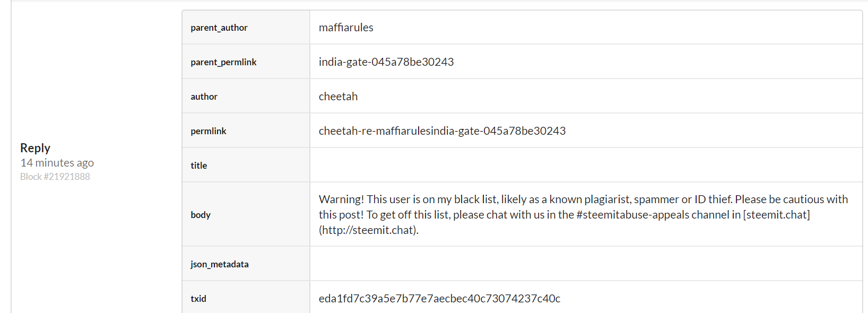The width and height of the screenshot is (868, 313).
Task: Click the Reply operation heading
Action: click(35, 148)
